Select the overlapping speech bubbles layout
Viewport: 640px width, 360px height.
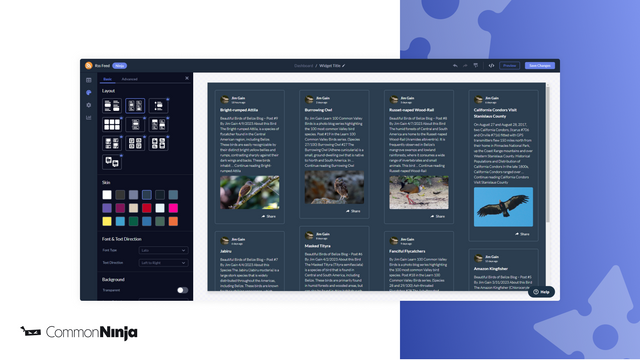coord(112,162)
